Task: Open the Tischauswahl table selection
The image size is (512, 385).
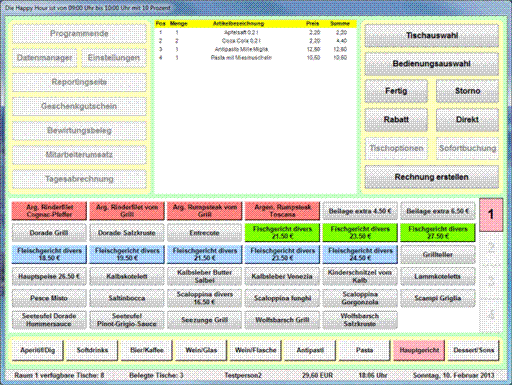Action: click(x=431, y=36)
